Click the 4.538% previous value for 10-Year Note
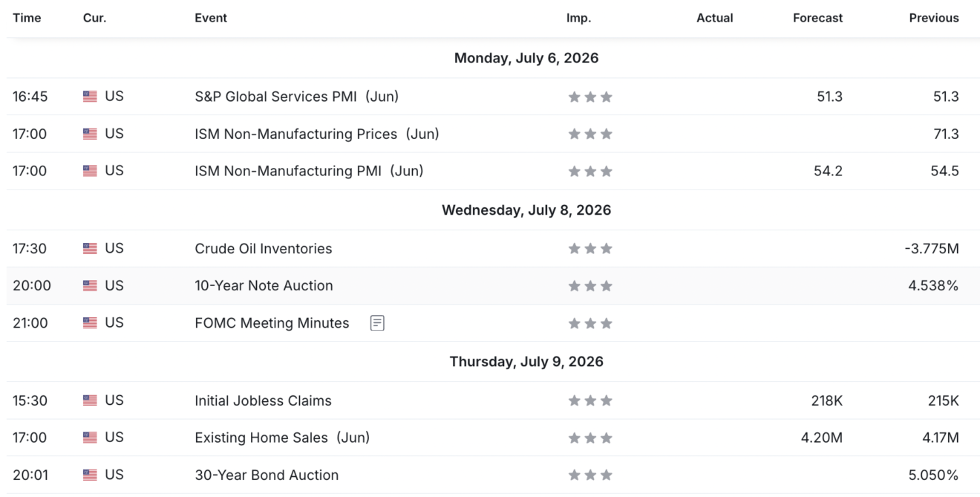This screenshot has width=980, height=497. pos(933,286)
